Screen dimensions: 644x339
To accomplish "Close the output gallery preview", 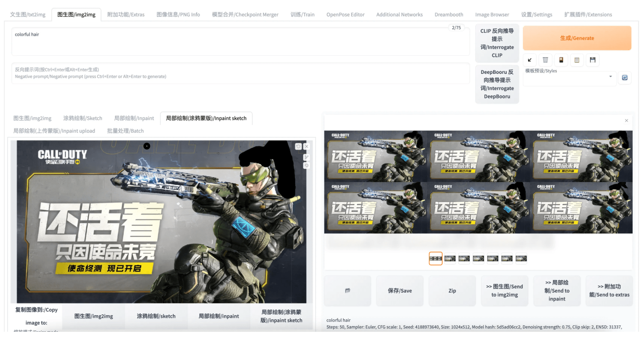I will (x=626, y=121).
